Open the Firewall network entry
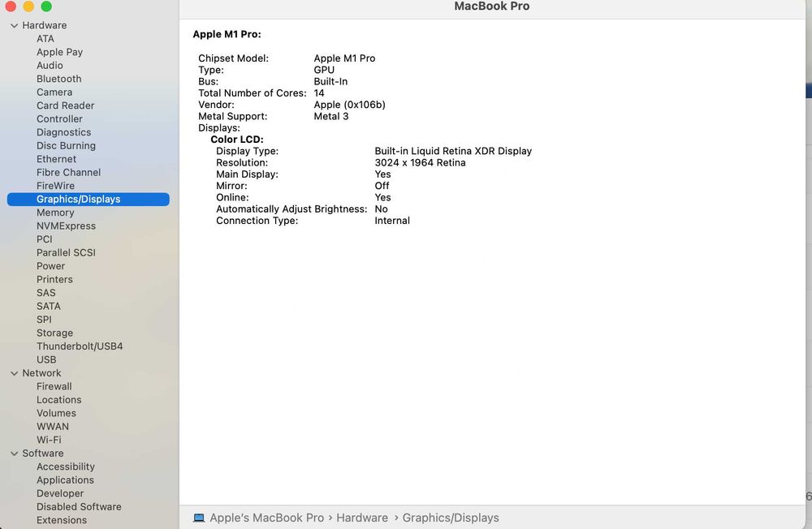Viewport: 812px width, 529px height. [54, 387]
